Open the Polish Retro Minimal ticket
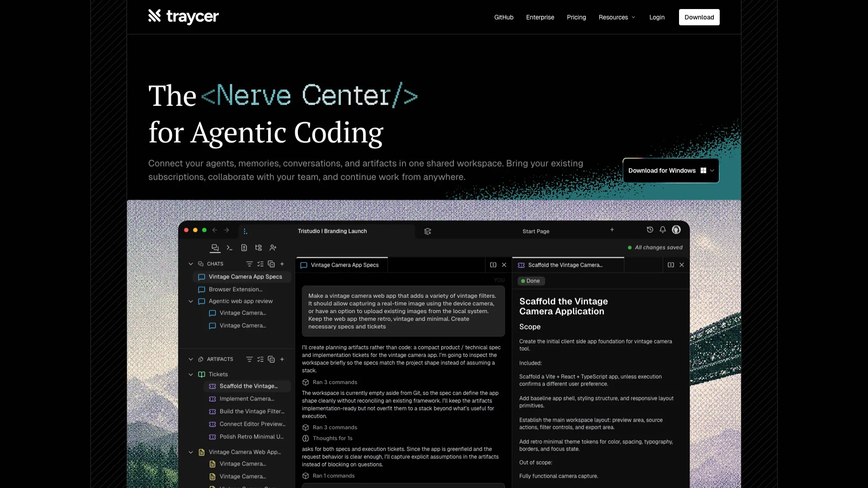Image resolution: width=868 pixels, height=488 pixels. tap(247, 437)
